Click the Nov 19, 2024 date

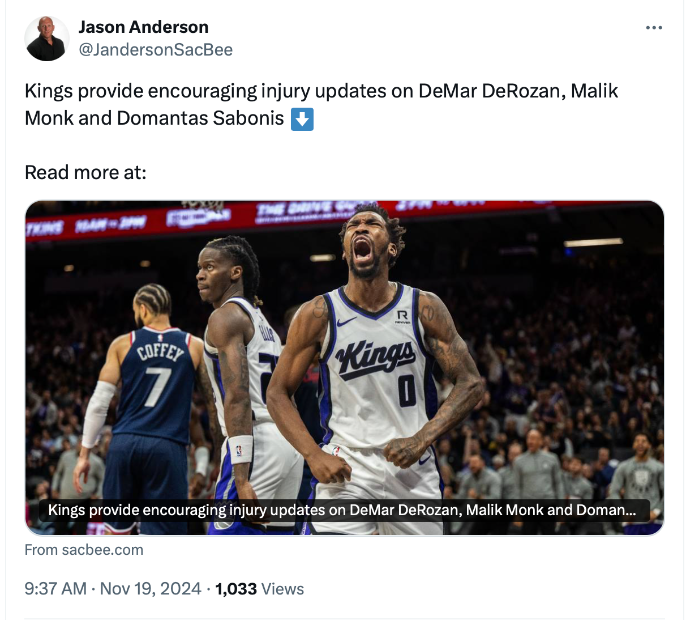[150, 589]
